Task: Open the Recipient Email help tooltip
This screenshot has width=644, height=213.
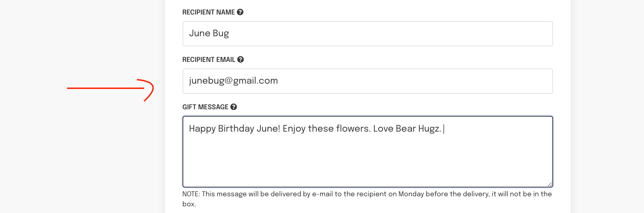Action: [240, 60]
